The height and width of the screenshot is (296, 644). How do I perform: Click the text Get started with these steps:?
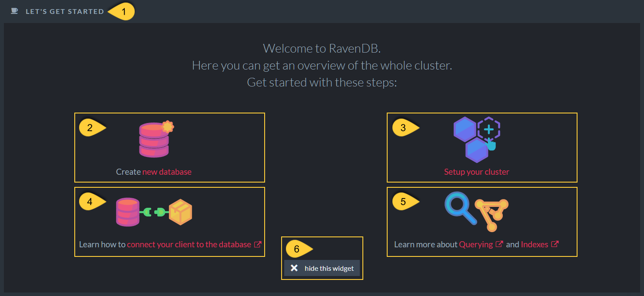point(322,82)
